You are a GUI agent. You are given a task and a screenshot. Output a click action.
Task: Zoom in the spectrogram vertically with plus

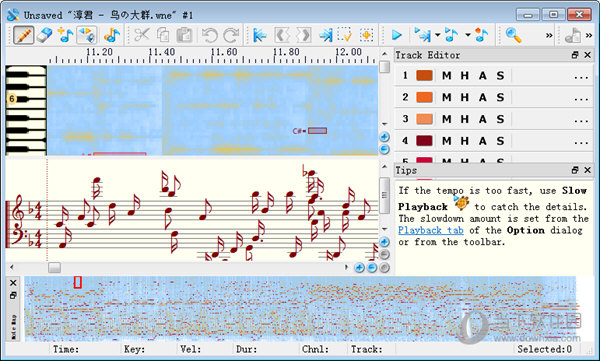[x=385, y=137]
